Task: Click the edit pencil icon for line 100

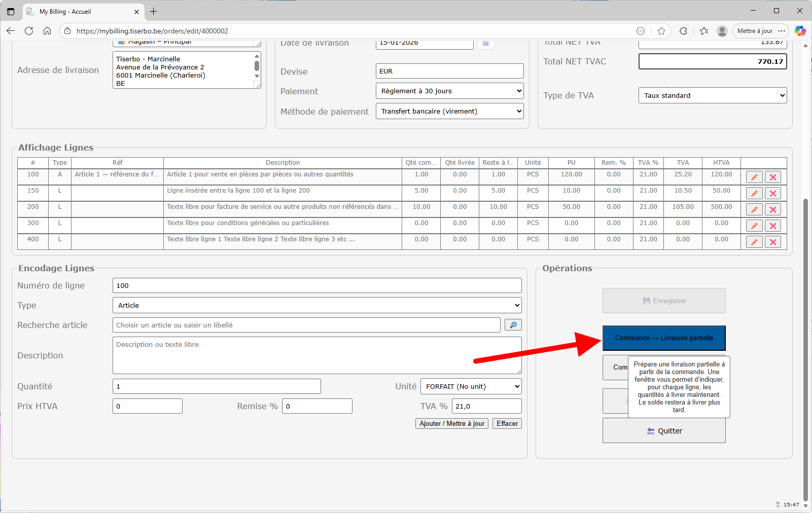Action: tap(754, 177)
